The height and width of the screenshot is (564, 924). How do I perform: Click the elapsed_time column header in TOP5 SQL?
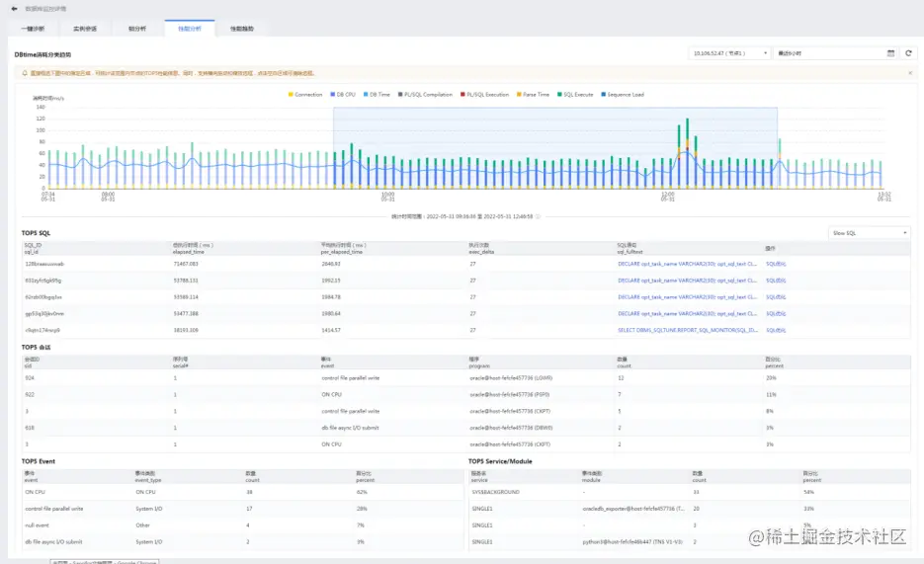click(x=193, y=248)
